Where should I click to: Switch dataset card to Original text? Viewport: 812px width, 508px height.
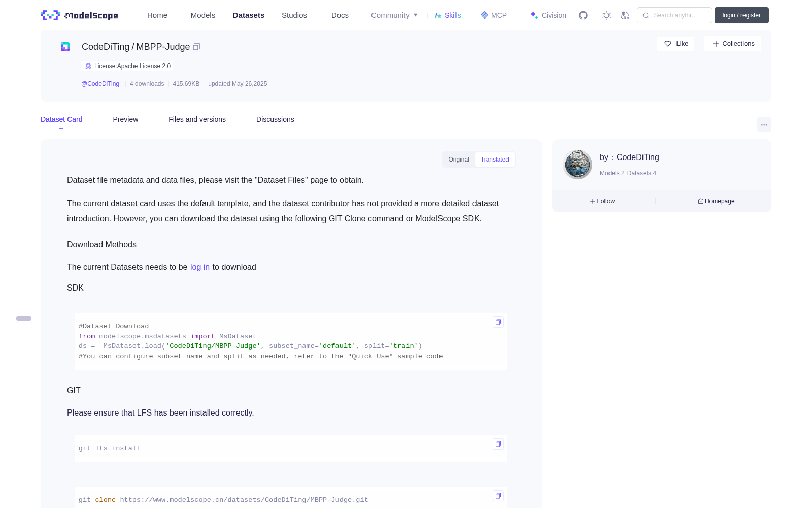(x=459, y=160)
